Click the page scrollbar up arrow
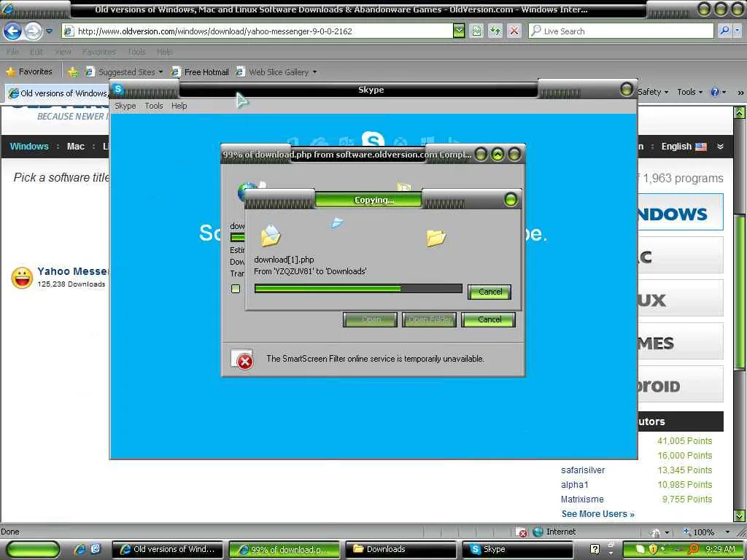 [x=740, y=113]
